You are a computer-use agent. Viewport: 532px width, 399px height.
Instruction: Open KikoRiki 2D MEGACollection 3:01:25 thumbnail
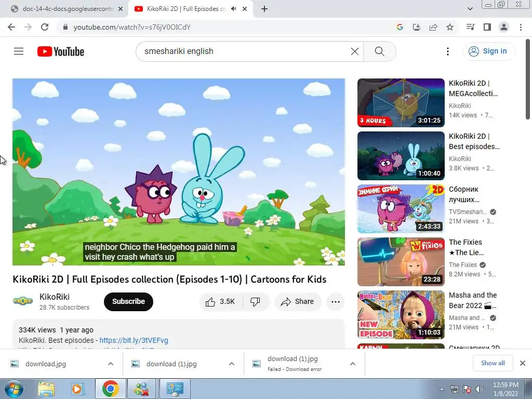(x=401, y=103)
